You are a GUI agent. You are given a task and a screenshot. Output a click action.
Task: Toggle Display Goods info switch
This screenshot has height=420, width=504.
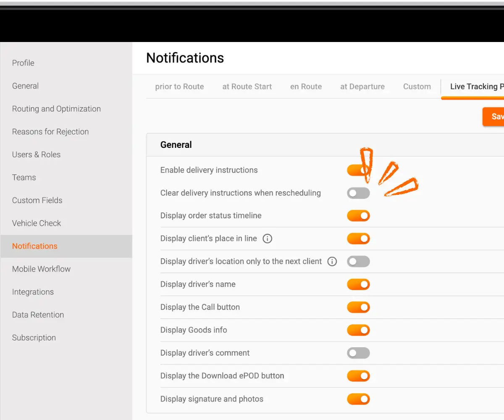tap(358, 330)
